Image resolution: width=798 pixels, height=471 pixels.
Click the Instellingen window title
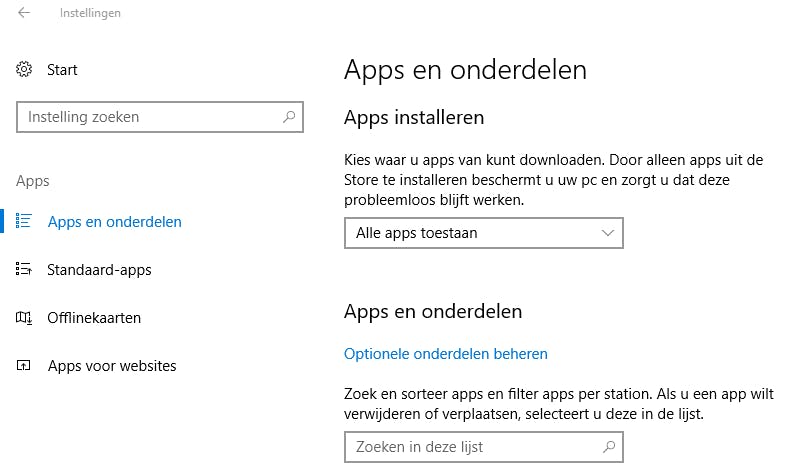point(91,13)
